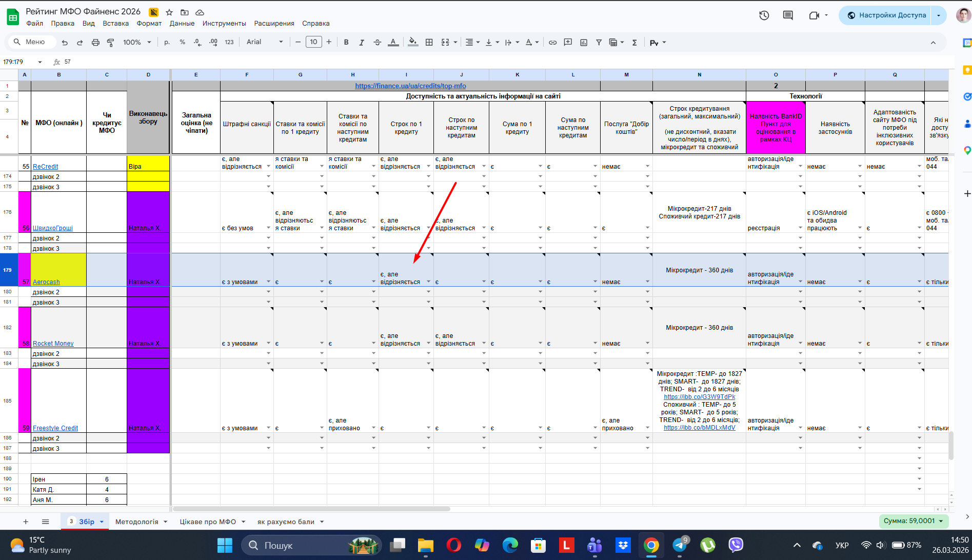Collapse the toolbar with chevron
972x560 pixels.
click(933, 43)
